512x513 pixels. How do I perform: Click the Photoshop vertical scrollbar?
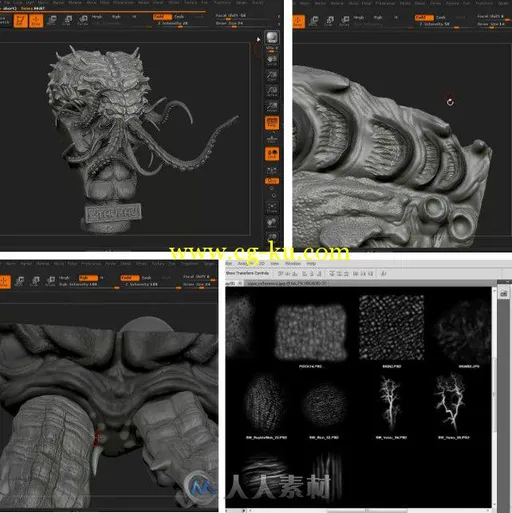(494, 397)
